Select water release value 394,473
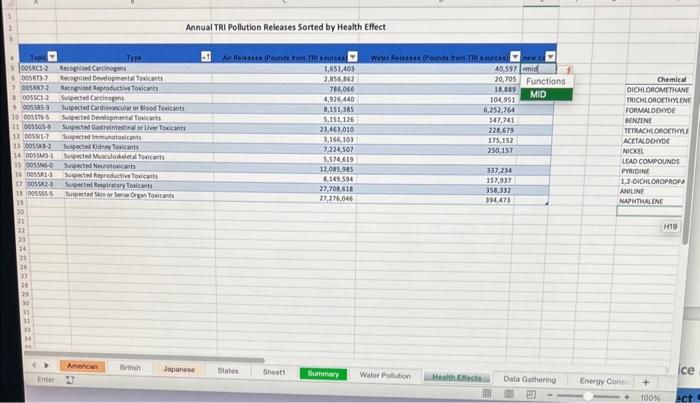 tap(498, 200)
